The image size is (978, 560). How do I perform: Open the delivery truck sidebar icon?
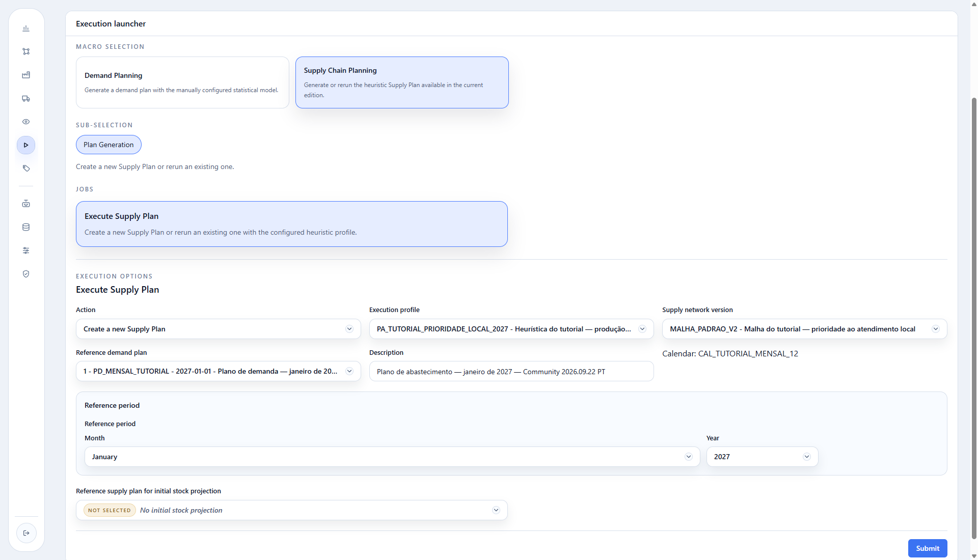pyautogui.click(x=26, y=98)
